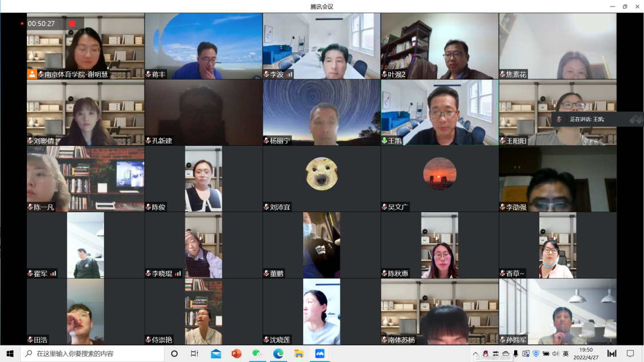Screen dimensions: 644x362
Task: Open PowerPoint from the taskbar
Action: click(x=236, y=353)
